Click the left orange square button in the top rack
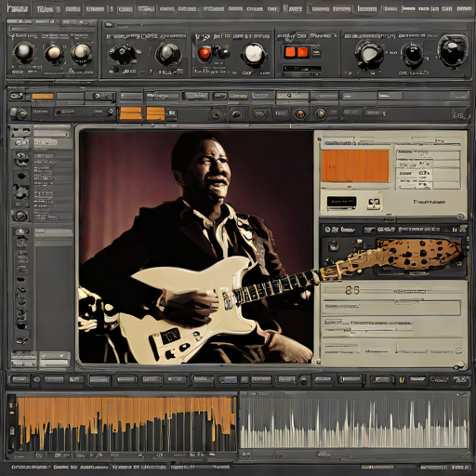Viewport: 476px width, 476px height. click(x=290, y=51)
